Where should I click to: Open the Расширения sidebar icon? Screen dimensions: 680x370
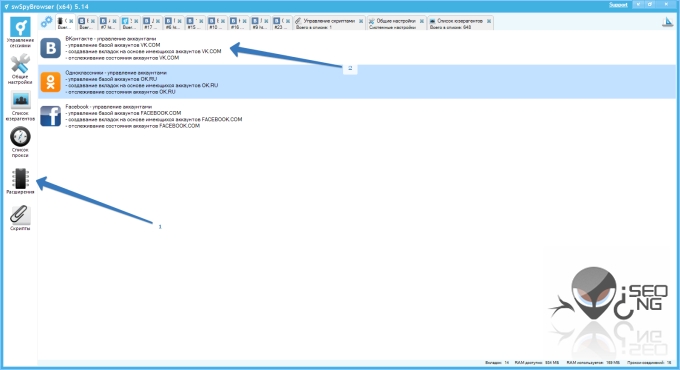coord(20,181)
